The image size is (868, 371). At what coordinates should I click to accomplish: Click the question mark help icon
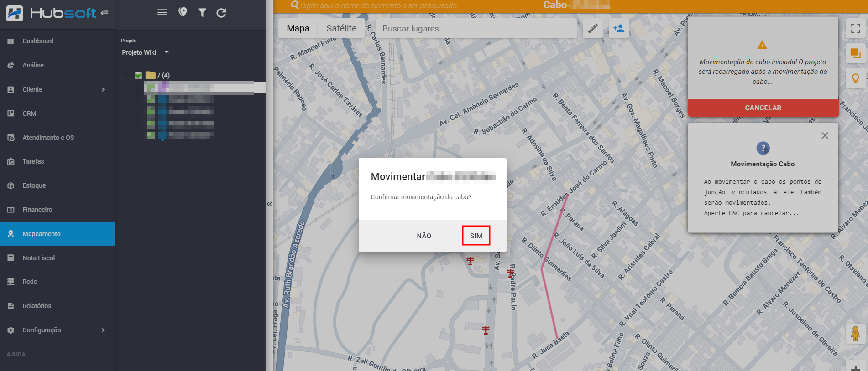click(763, 148)
